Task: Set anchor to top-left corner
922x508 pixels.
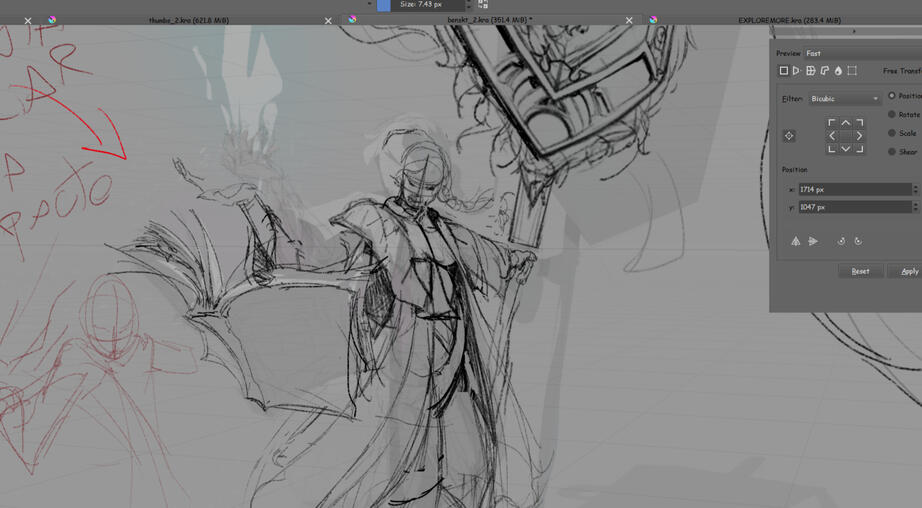Action: [831, 122]
